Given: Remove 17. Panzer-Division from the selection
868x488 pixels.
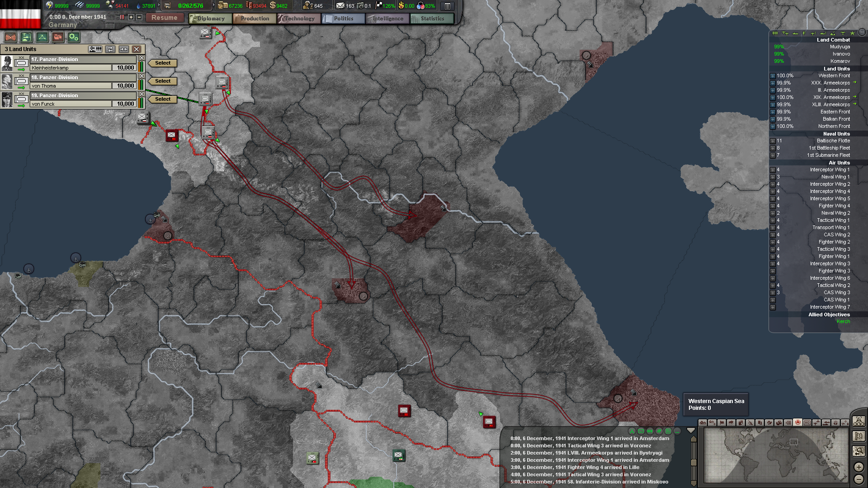Looking at the screenshot, I should pyautogui.click(x=142, y=58).
